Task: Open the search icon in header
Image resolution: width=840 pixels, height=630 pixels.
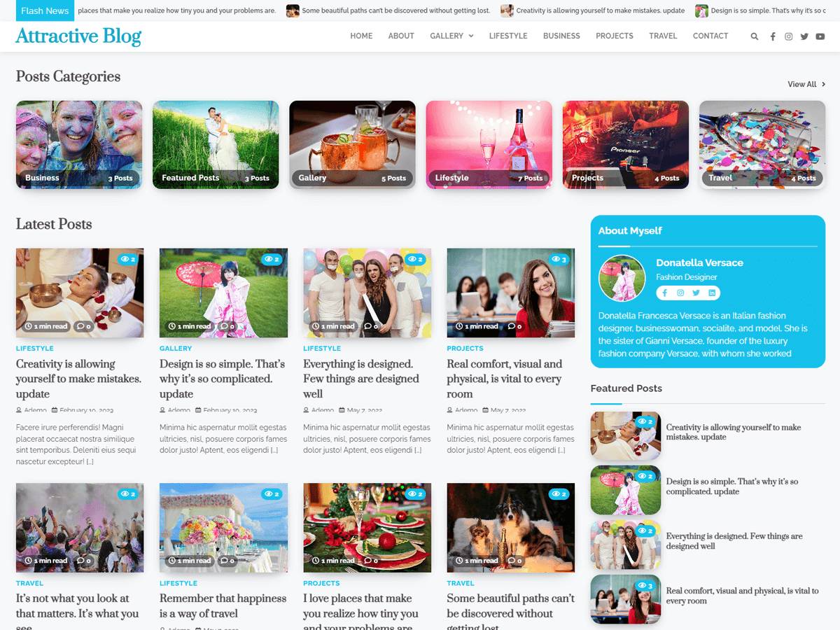Action: pos(754,36)
